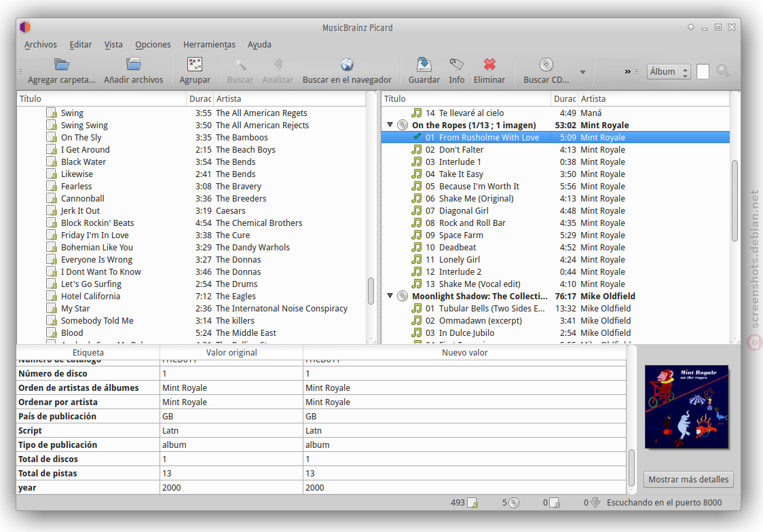Click the Agregar carpeta folder icon
The width and height of the screenshot is (763, 532).
pos(62,64)
